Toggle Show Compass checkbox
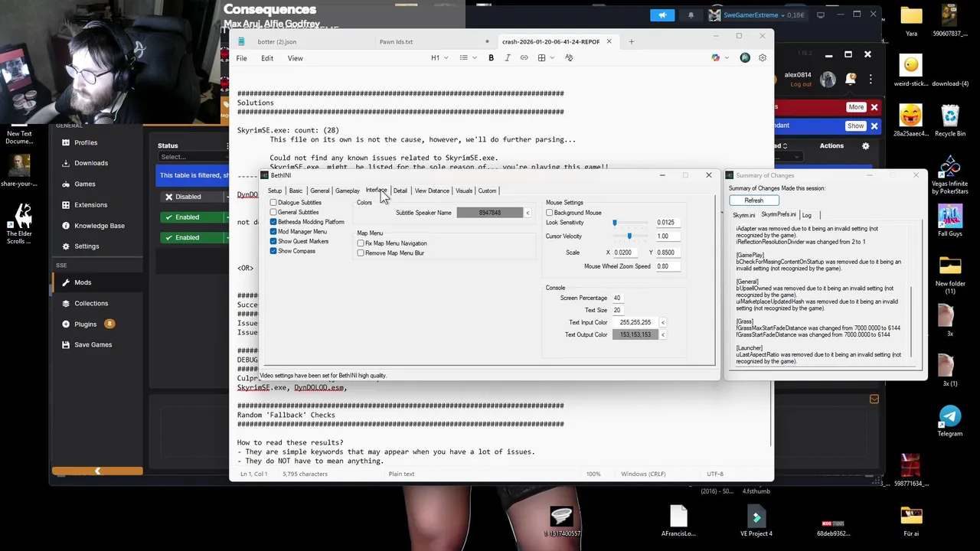This screenshot has height=551, width=980. [273, 251]
